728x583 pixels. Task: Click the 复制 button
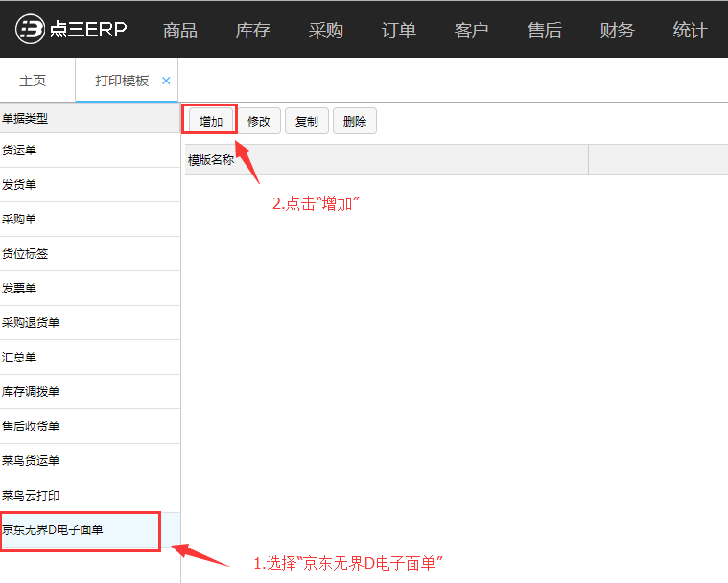point(307,121)
